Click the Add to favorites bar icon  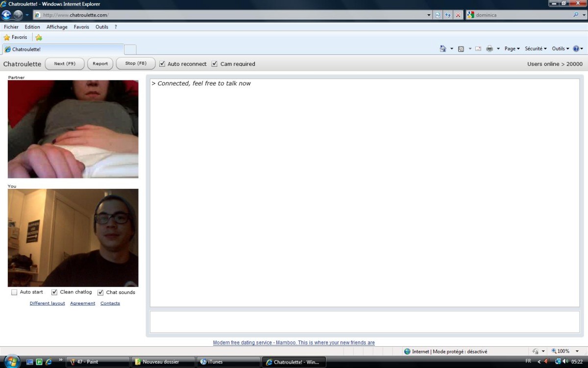point(39,37)
